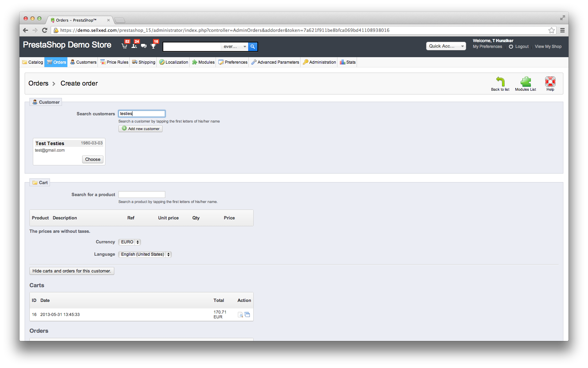Screen dimensions: 588x368
Task: Open the Localization menu tab
Action: point(174,62)
